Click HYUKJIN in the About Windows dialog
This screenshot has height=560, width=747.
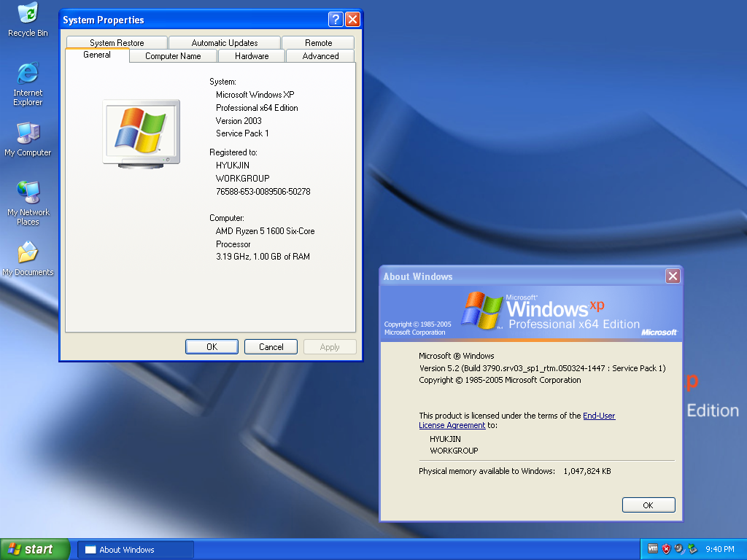pos(445,439)
